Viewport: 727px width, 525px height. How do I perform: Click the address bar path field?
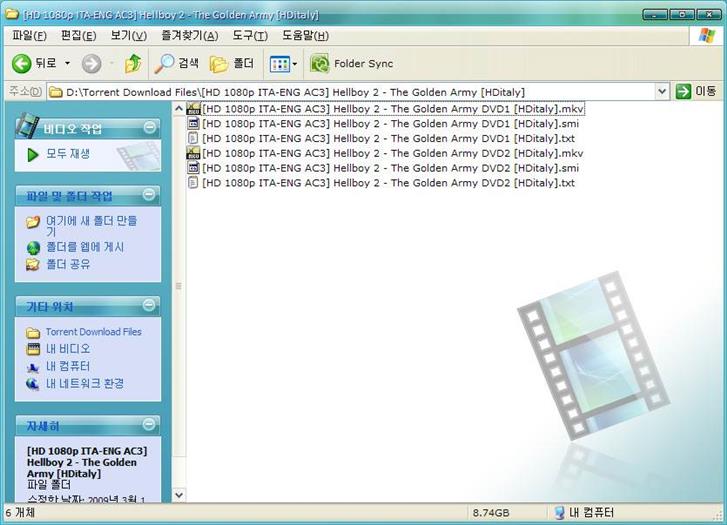click(x=352, y=92)
